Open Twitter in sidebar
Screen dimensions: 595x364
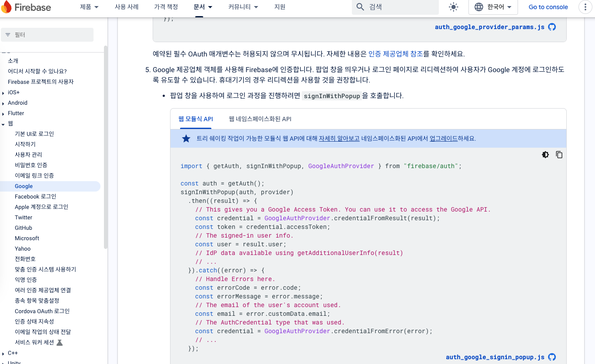(x=23, y=217)
